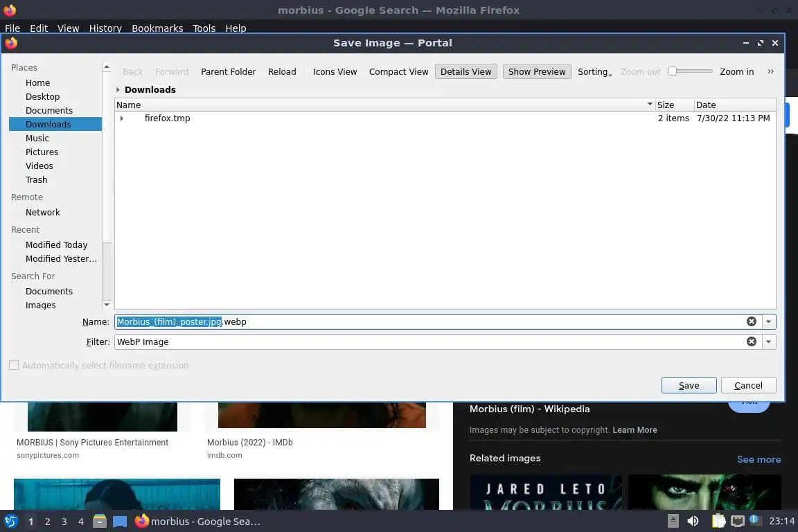Select Home in the Places sidebar
Viewport: 798px width, 532px height.
55,82
